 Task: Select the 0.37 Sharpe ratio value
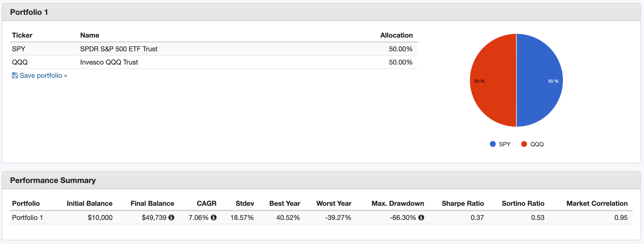click(x=477, y=217)
